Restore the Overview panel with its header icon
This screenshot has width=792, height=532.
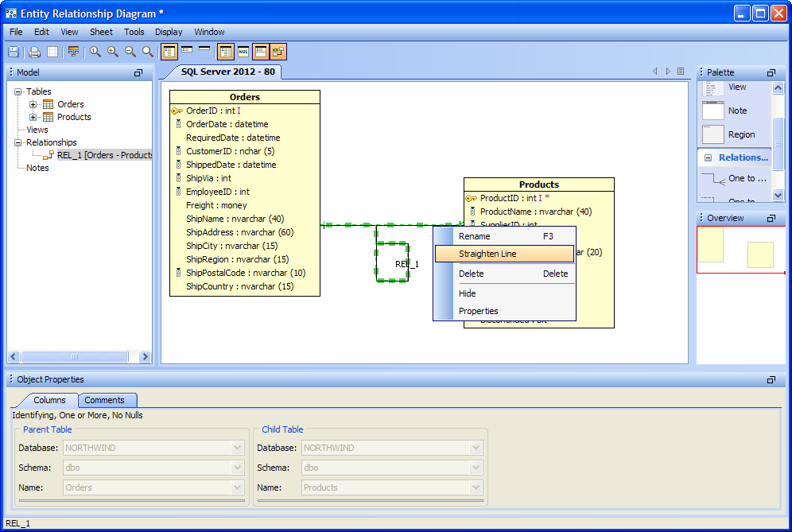(771, 218)
